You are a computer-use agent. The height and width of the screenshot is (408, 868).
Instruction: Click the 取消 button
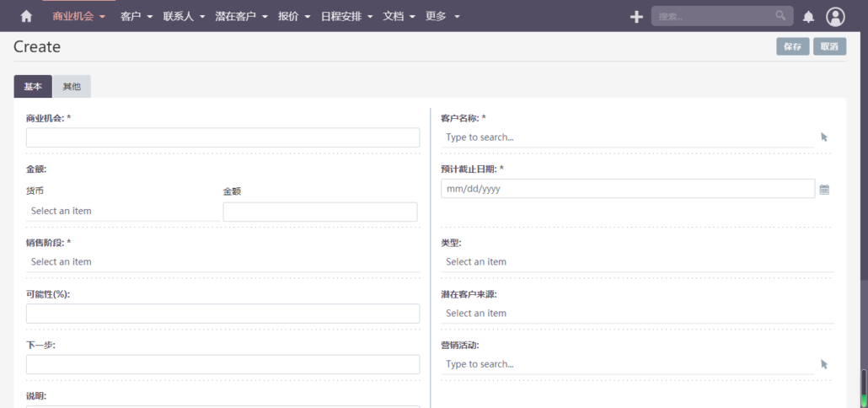pyautogui.click(x=829, y=46)
